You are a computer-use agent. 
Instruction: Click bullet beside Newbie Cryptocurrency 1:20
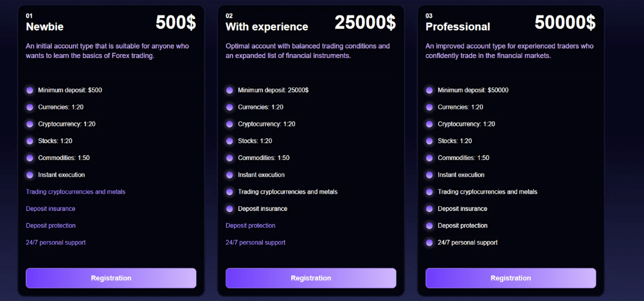click(x=29, y=124)
